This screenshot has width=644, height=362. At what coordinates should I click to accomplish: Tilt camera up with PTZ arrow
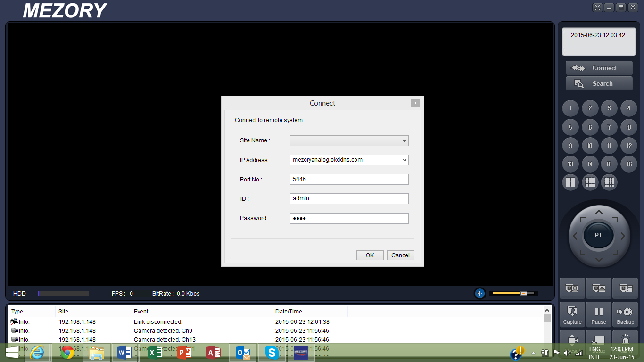click(598, 212)
